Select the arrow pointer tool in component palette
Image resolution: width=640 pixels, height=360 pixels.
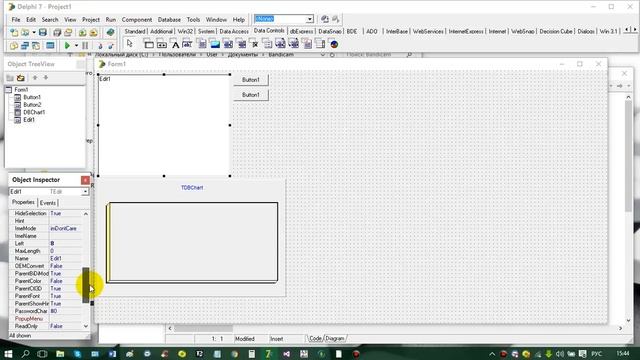tap(130, 44)
